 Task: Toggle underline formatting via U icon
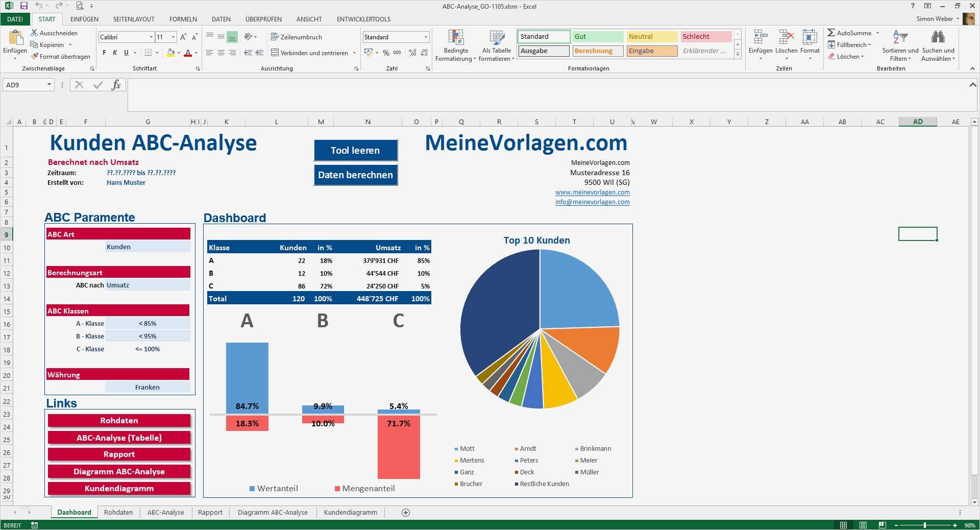125,53
